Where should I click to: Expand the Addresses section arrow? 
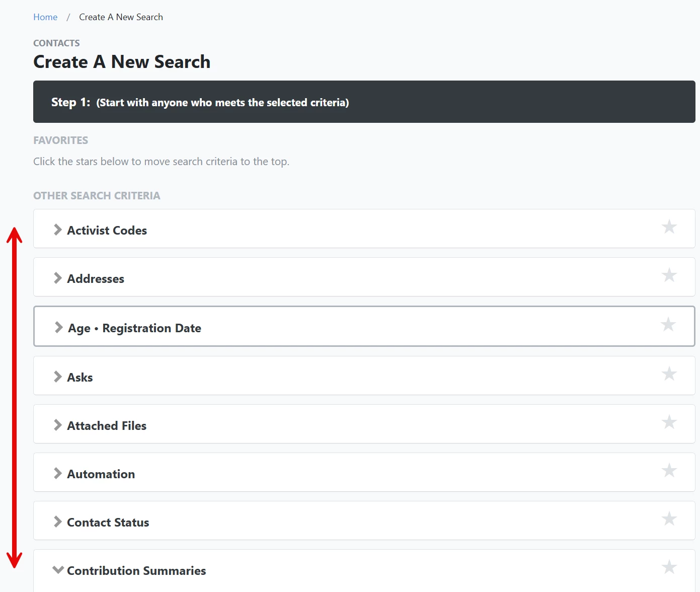57,278
